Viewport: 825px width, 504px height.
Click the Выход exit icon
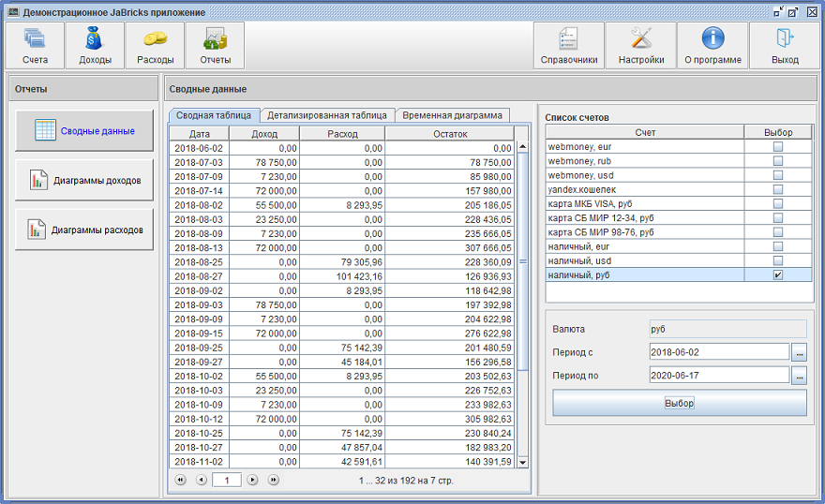pos(785,39)
